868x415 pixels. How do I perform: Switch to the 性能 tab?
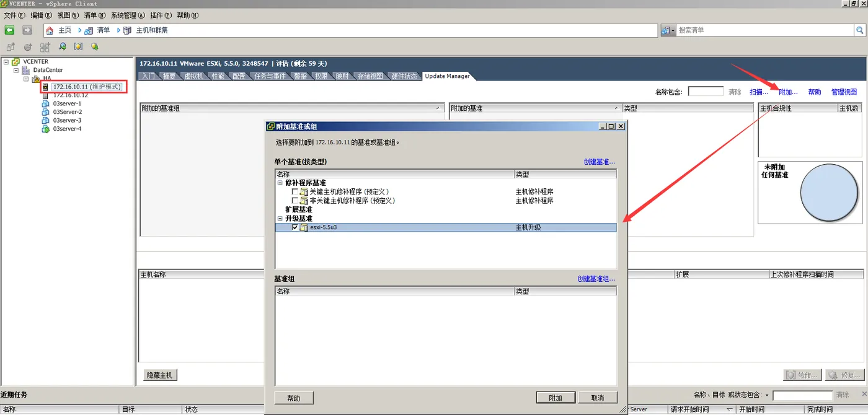pos(218,76)
